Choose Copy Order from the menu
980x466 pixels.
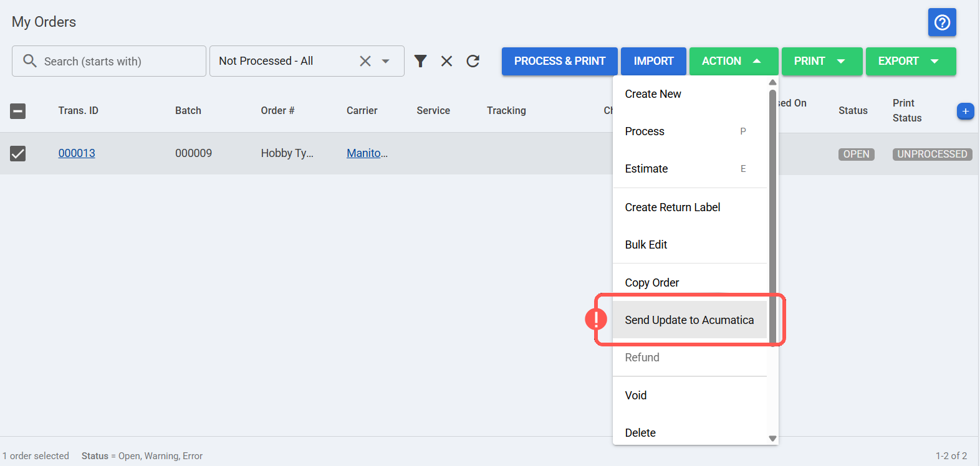689,283
